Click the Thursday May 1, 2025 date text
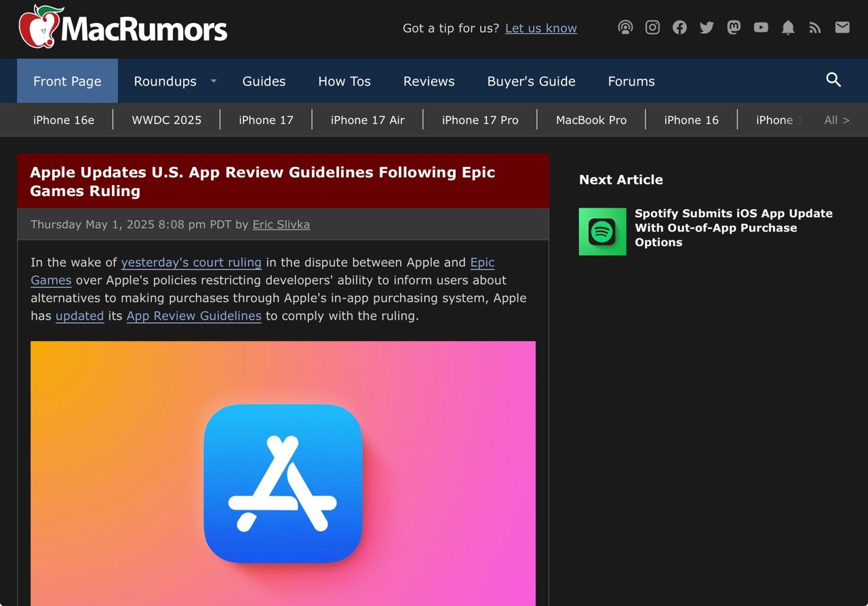 tap(131, 224)
